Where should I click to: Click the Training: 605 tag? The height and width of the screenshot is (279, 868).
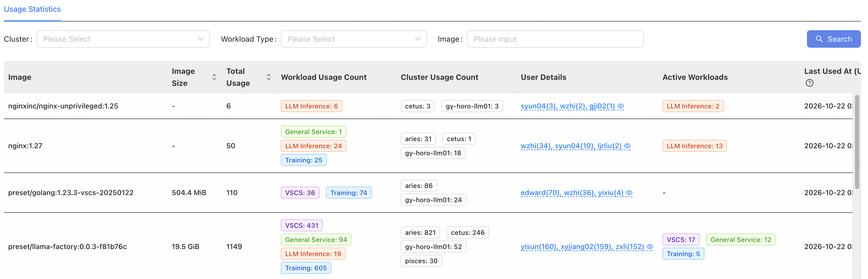point(306,268)
